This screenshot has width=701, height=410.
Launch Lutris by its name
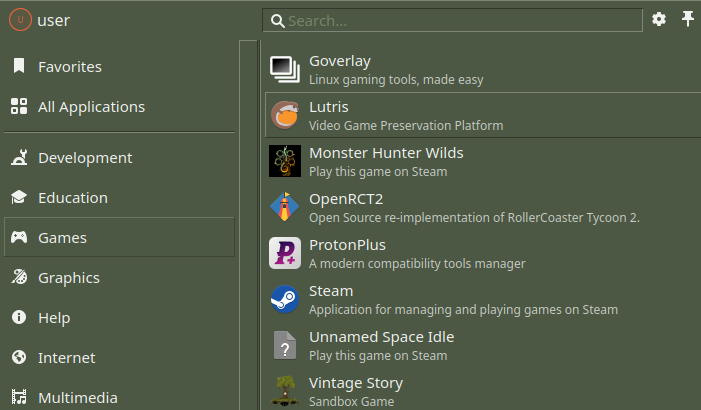click(329, 107)
